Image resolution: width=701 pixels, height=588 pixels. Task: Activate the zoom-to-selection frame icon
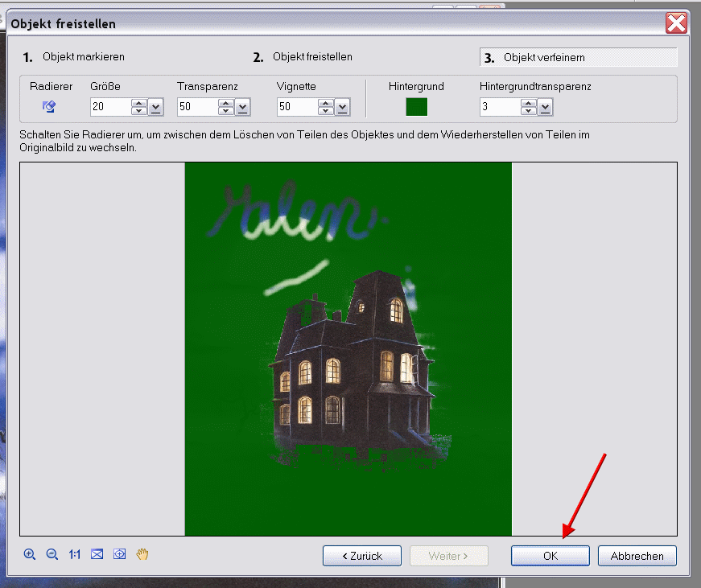tap(119, 554)
